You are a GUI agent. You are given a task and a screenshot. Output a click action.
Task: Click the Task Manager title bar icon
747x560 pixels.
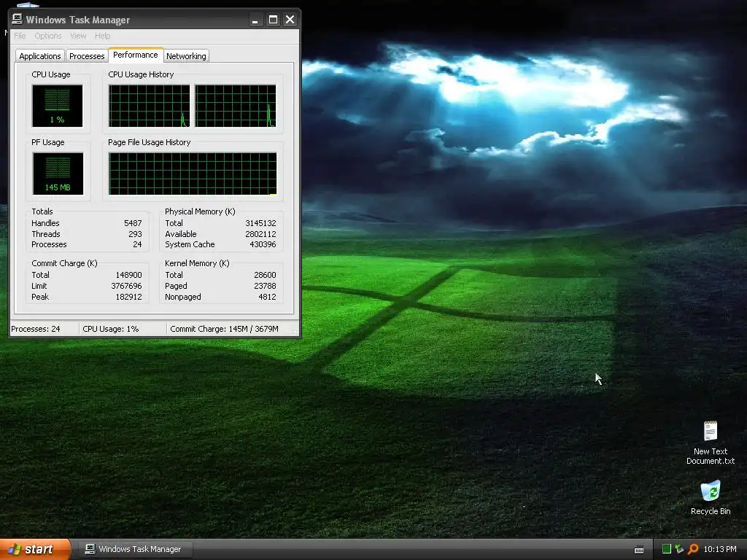[18, 19]
